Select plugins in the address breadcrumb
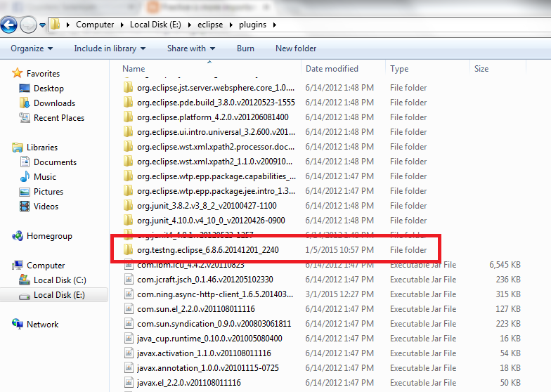The width and height of the screenshot is (551, 392). coord(253,25)
